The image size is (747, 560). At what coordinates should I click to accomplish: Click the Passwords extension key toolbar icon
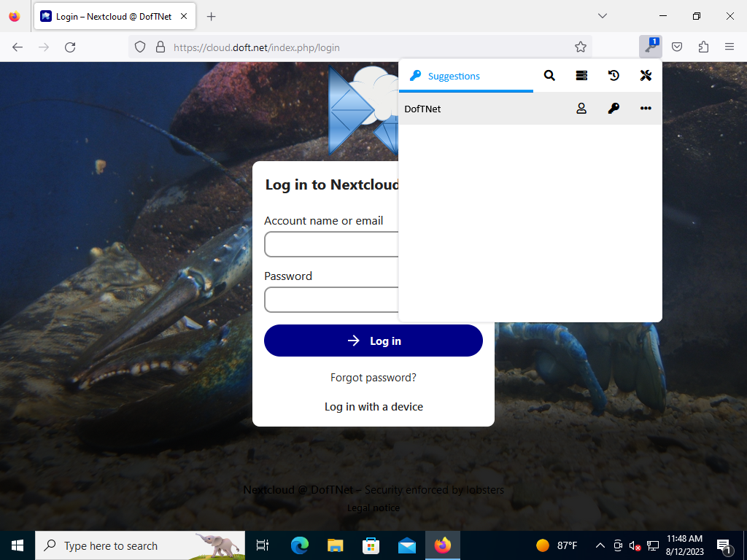tap(650, 47)
